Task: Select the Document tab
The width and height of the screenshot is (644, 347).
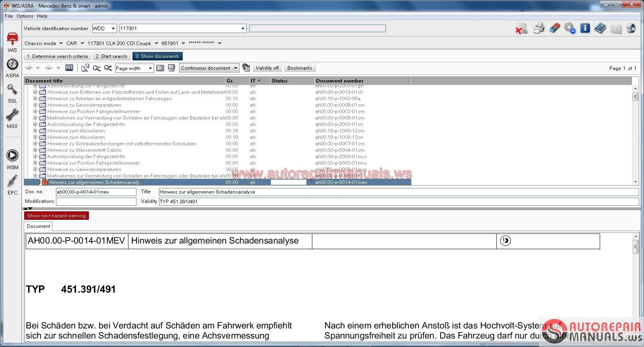Action: point(38,226)
